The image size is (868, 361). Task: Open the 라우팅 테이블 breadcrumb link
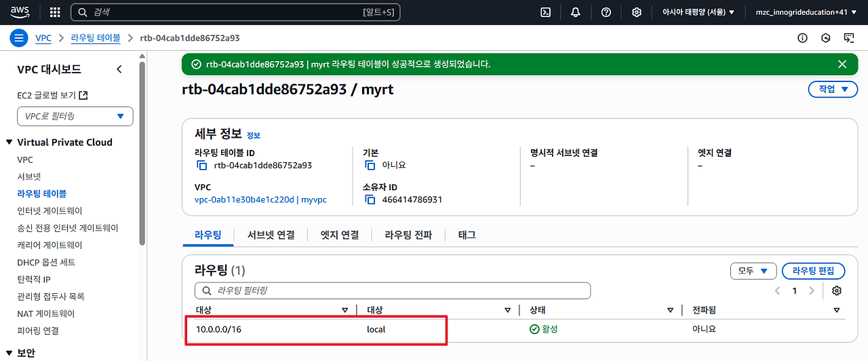96,38
